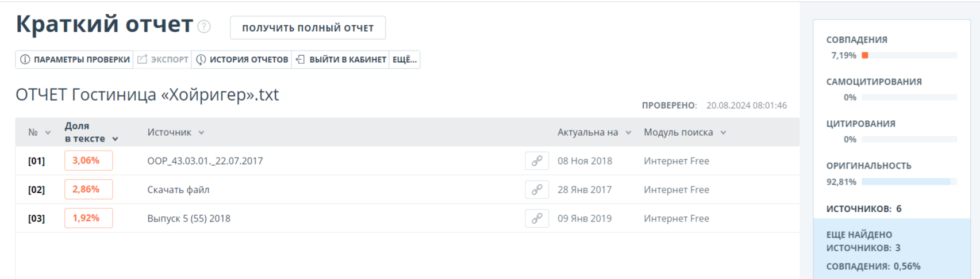
Task: Open the link icon for Скачать файл row
Action: (537, 190)
